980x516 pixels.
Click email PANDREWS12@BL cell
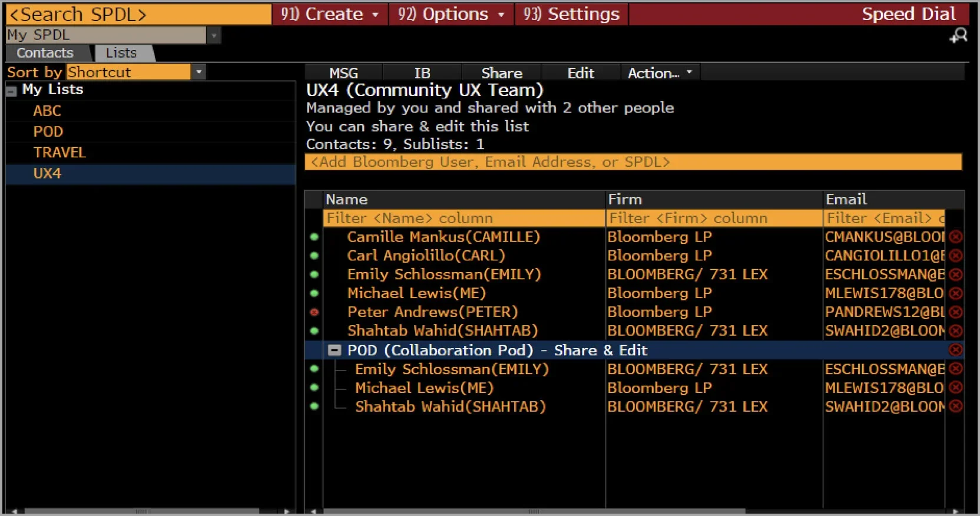click(x=884, y=312)
